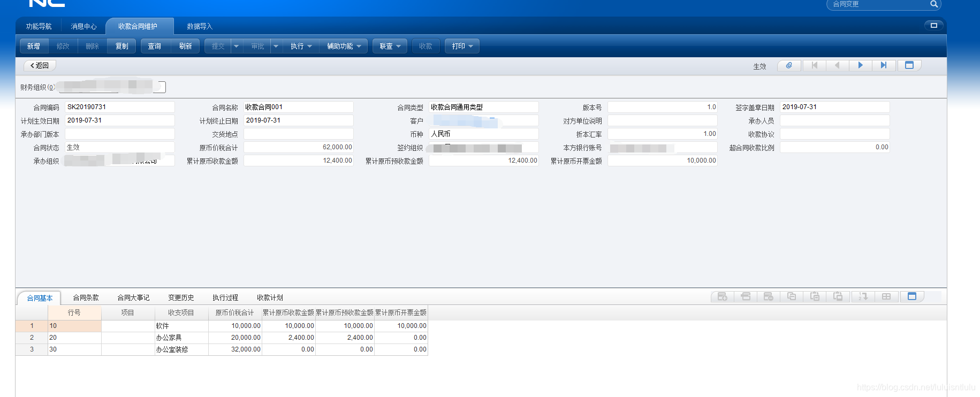Switch to the 功能导航 tab
This screenshot has width=980, height=397.
(39, 26)
